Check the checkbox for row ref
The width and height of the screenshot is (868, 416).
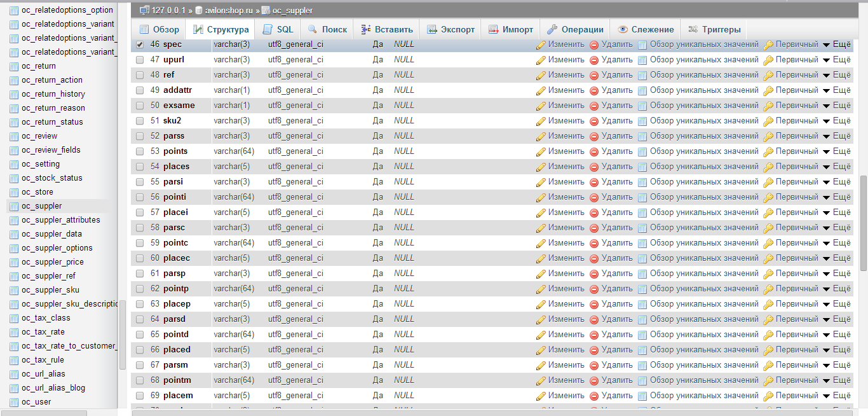pos(140,75)
